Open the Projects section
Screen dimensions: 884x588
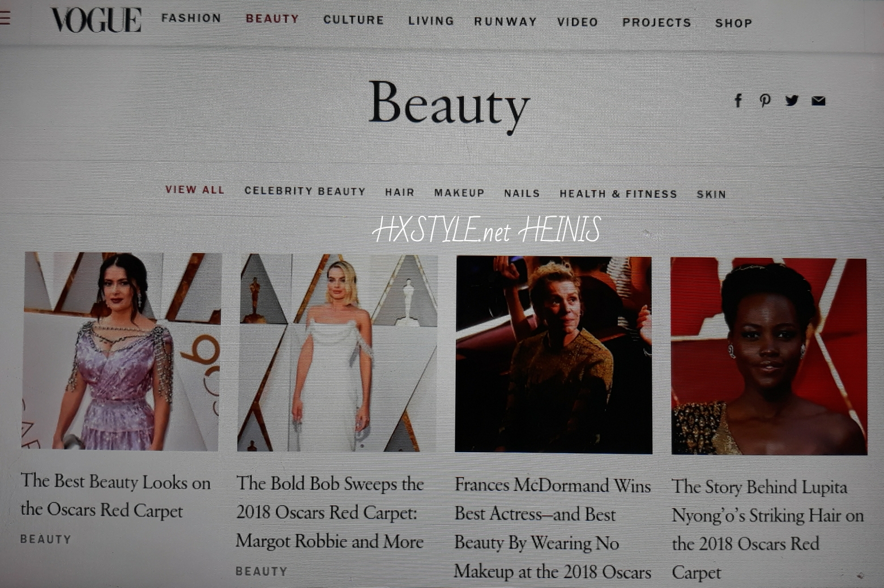[657, 23]
